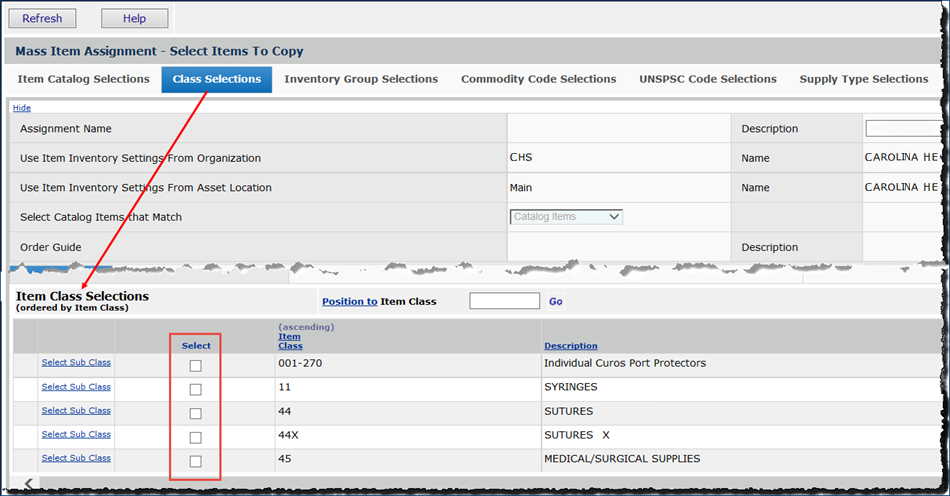Screen dimensions: 950x496
Task: Open the Supply Type Selections tab
Action: tap(864, 79)
